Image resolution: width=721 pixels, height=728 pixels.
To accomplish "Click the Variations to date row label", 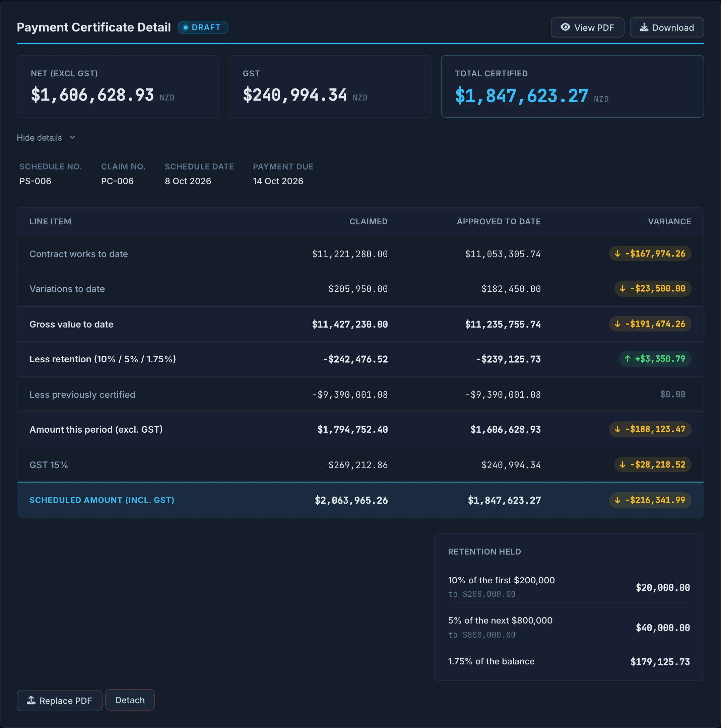I will [67, 289].
